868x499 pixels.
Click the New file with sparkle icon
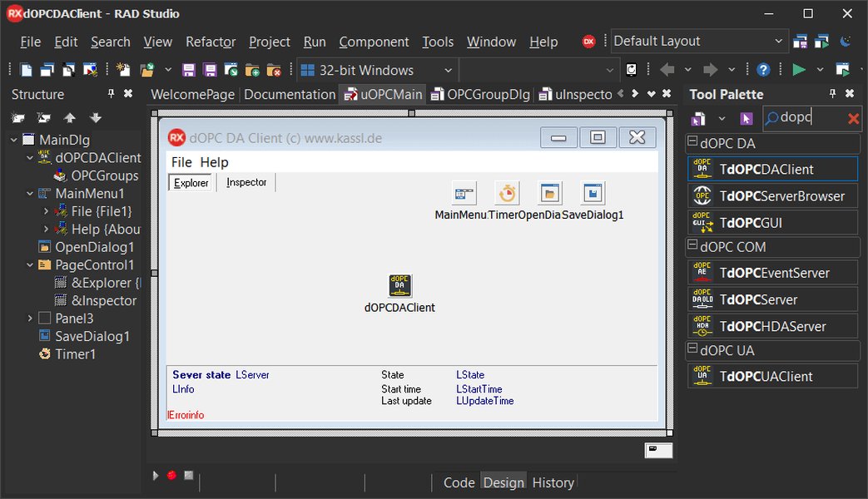(123, 70)
